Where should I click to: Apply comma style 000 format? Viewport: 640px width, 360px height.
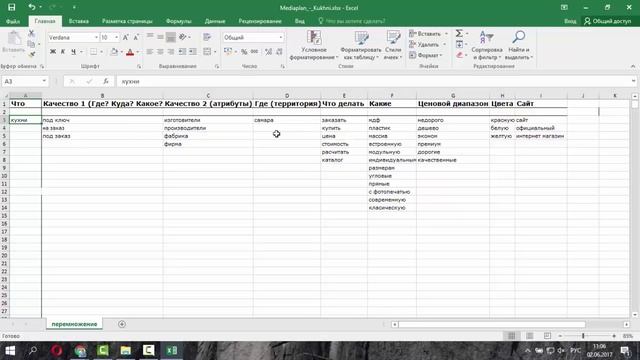tap(254, 52)
